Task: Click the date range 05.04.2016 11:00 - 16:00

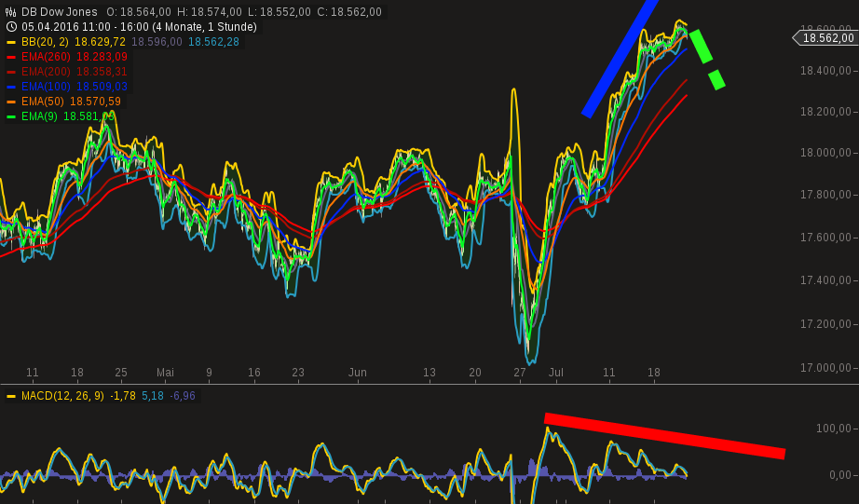Action: pos(85,27)
